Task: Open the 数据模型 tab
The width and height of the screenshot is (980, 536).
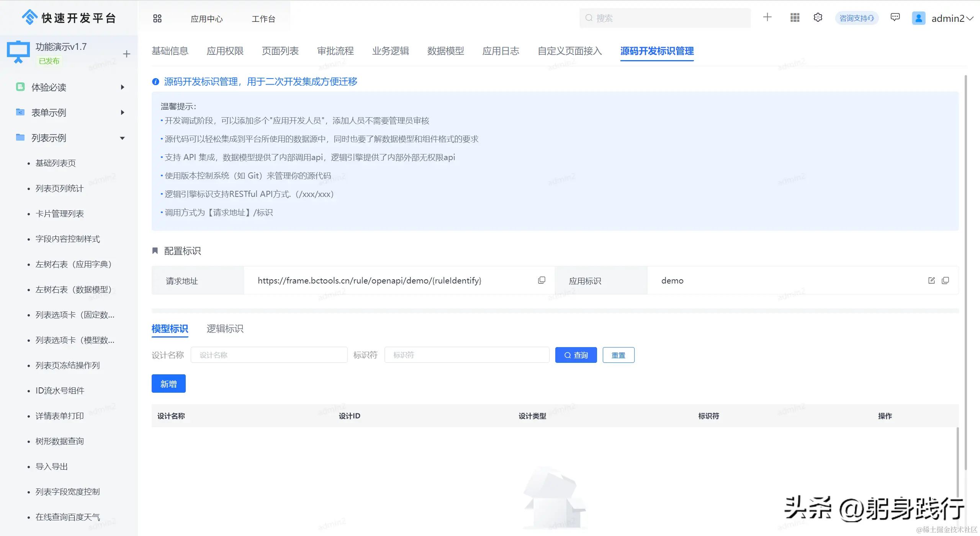Action: tap(445, 51)
